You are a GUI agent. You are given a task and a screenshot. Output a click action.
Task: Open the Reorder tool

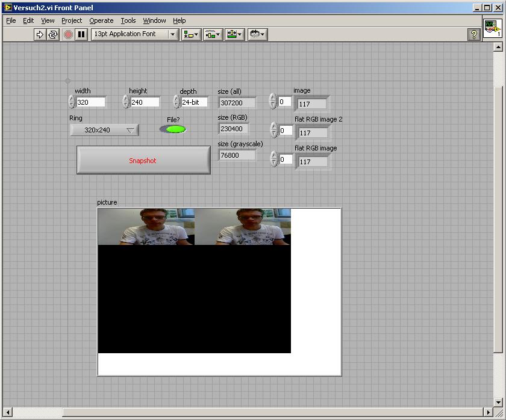[257, 34]
